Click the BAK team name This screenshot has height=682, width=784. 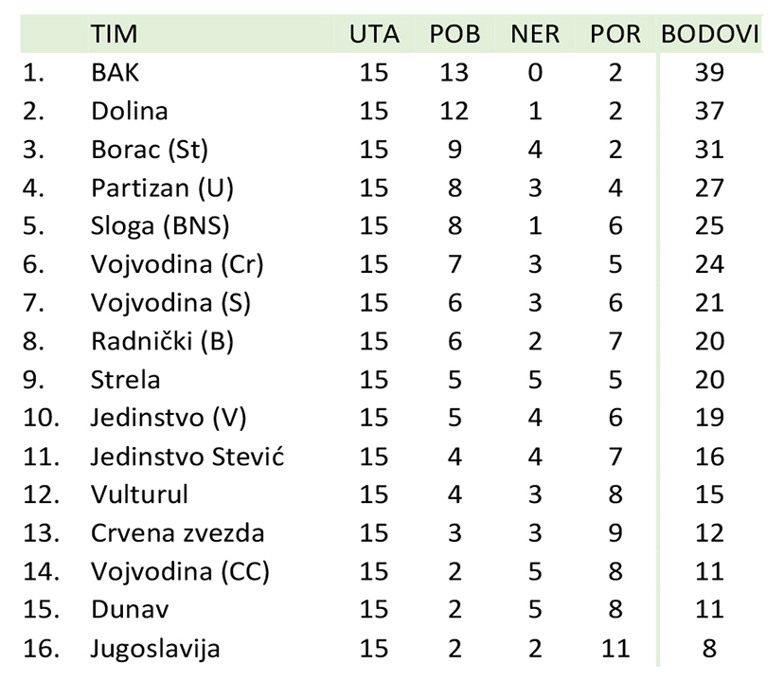(115, 73)
